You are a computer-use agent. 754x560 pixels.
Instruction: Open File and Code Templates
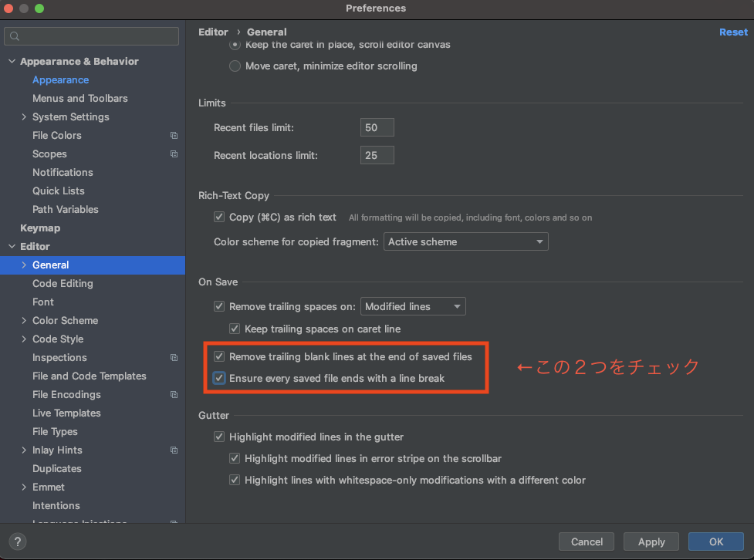coord(89,376)
